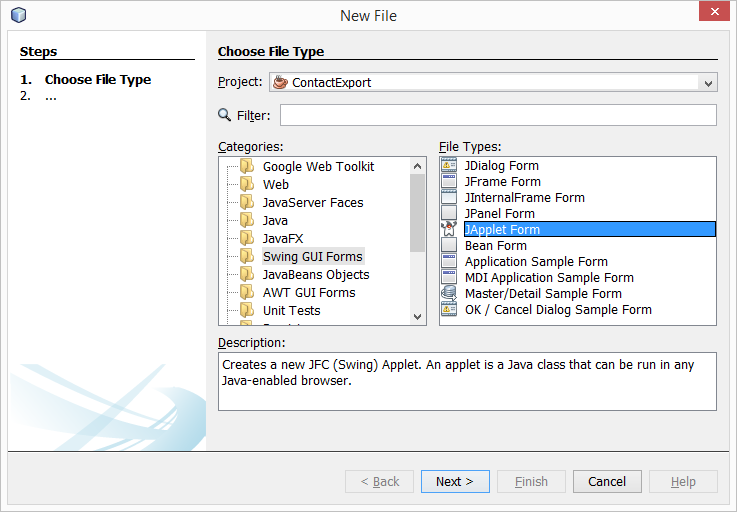Select the JDialog Form file type icon
Screen dimensions: 737x512
449,166
